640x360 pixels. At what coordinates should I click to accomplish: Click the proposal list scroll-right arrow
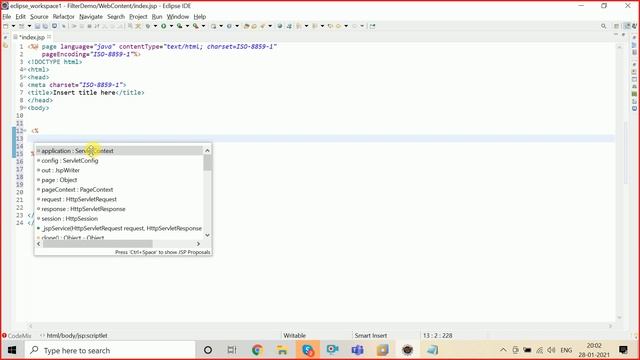(x=198, y=244)
